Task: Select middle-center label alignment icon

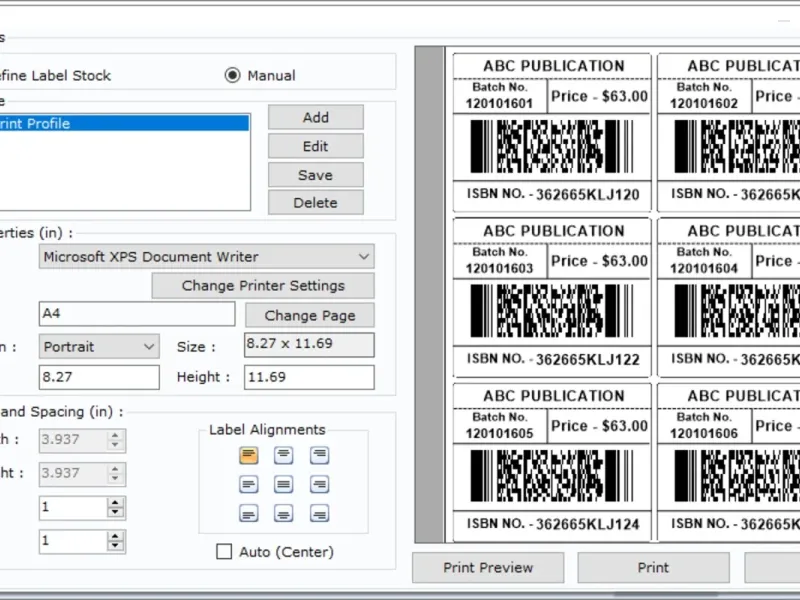Action: pyautogui.click(x=284, y=484)
